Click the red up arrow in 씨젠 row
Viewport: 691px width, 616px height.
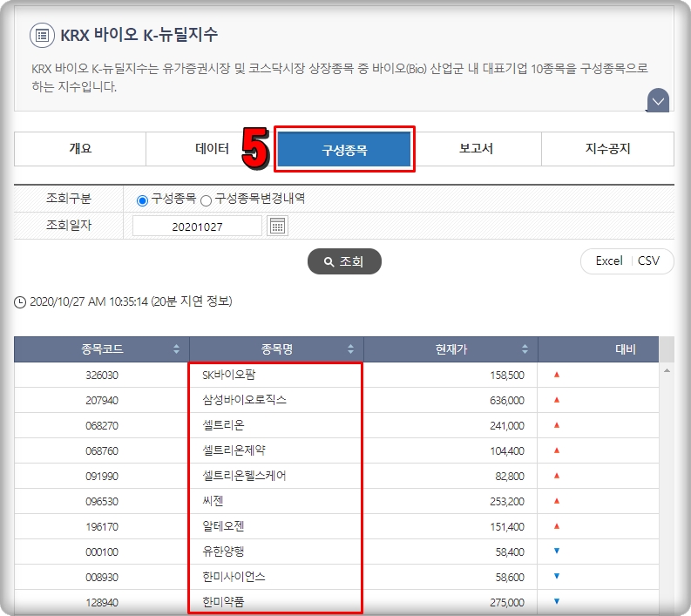[x=557, y=501]
